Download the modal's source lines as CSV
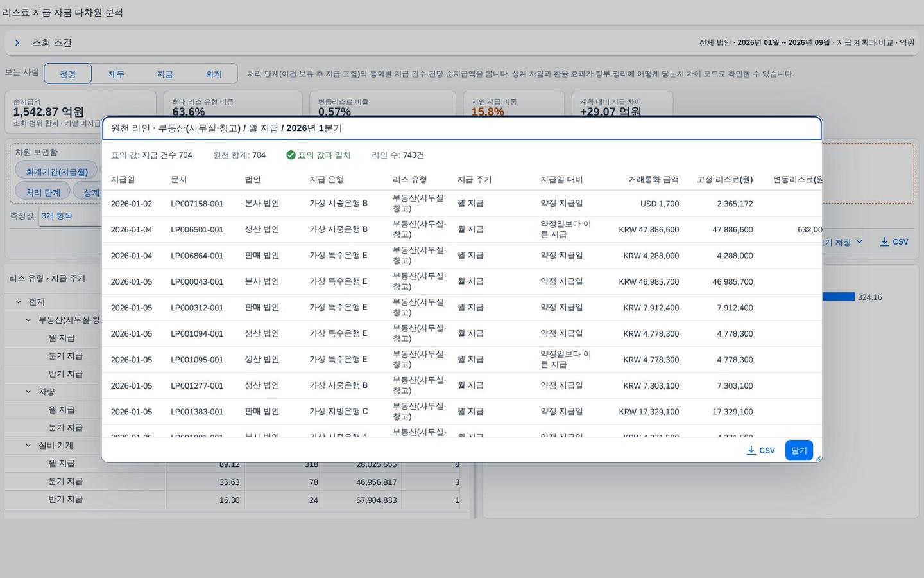Screen dimensions: 924x578 760,450
